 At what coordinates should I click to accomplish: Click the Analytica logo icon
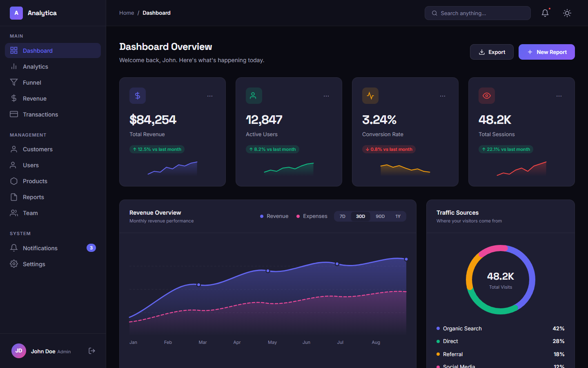pyautogui.click(x=16, y=13)
